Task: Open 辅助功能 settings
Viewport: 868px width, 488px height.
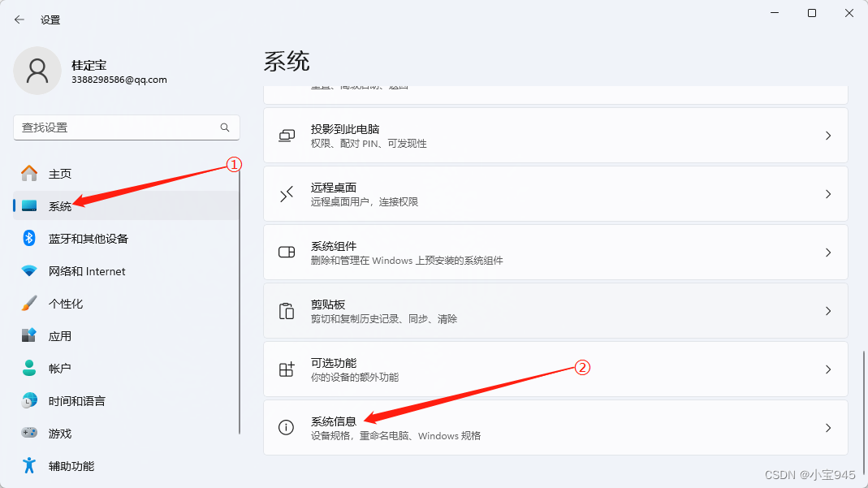Action: 126,466
